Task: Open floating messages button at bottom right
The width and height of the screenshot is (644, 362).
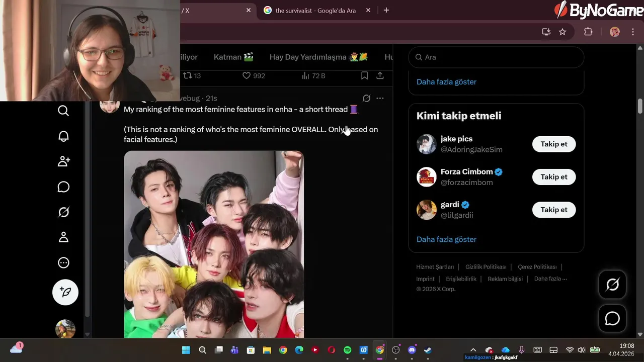Action: click(612, 318)
